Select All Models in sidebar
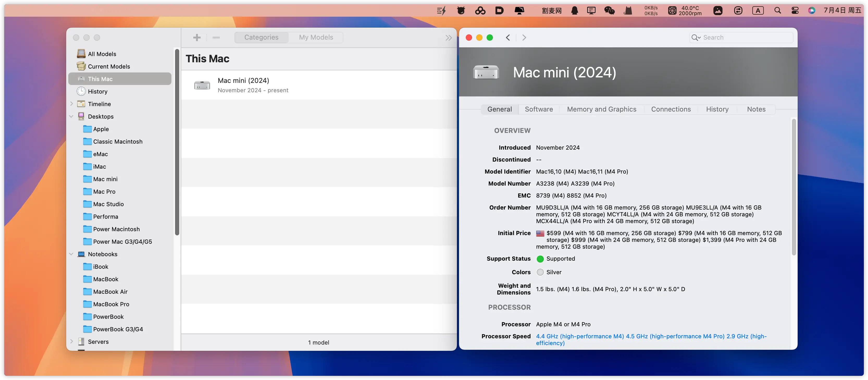The height and width of the screenshot is (380, 868). [102, 54]
